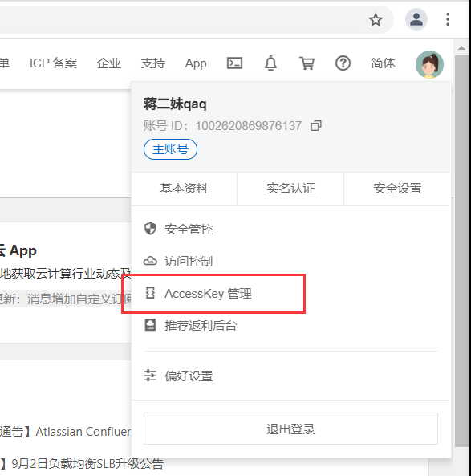
Task: Open the Chrome profile icon
Action: (416, 19)
